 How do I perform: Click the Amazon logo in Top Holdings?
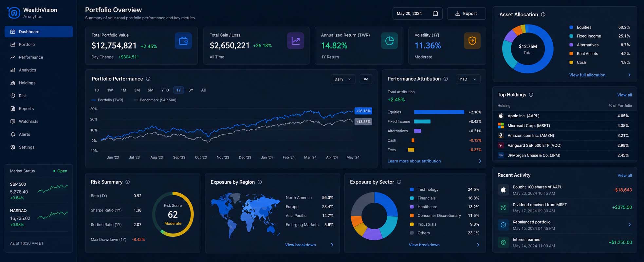501,135
